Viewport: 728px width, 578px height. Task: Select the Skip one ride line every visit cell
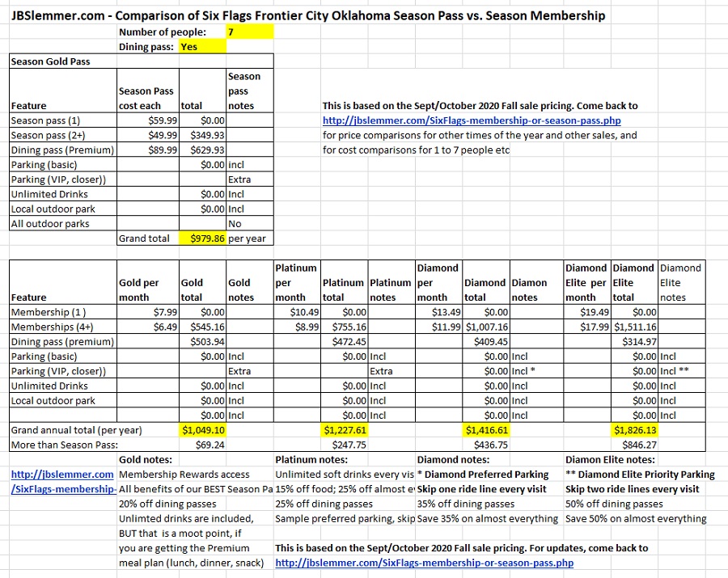point(481,489)
